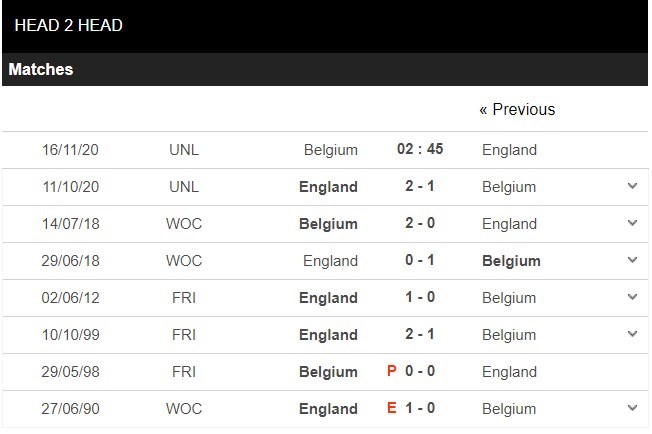Image resolution: width=652 pixels, height=434 pixels.
Task: Click the 0 - 1 score from 29/06/18
Action: [x=420, y=261]
